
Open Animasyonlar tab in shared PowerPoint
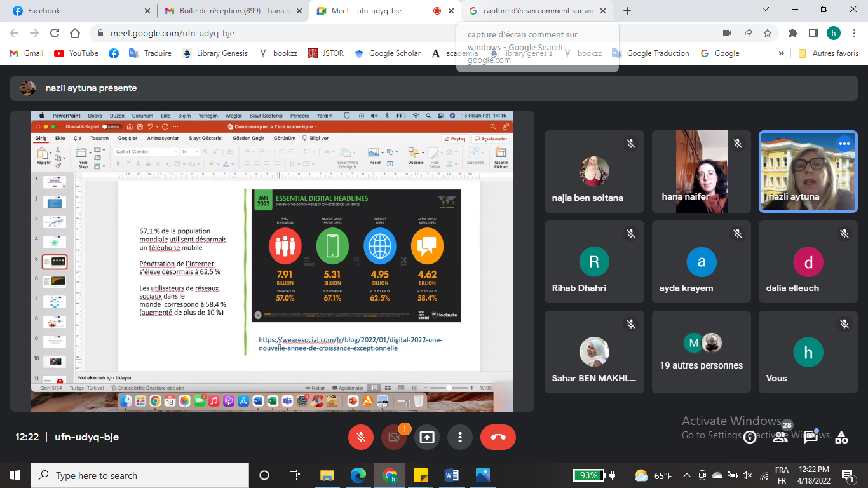pos(163,138)
